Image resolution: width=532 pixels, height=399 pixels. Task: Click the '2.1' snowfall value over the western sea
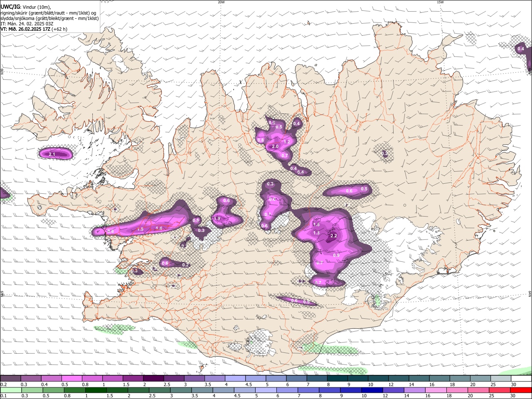(52, 155)
